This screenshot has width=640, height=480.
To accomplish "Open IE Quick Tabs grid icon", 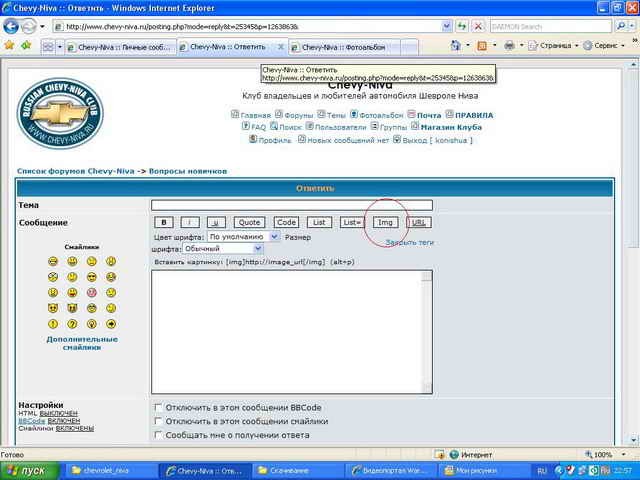I will pyautogui.click(x=48, y=46).
